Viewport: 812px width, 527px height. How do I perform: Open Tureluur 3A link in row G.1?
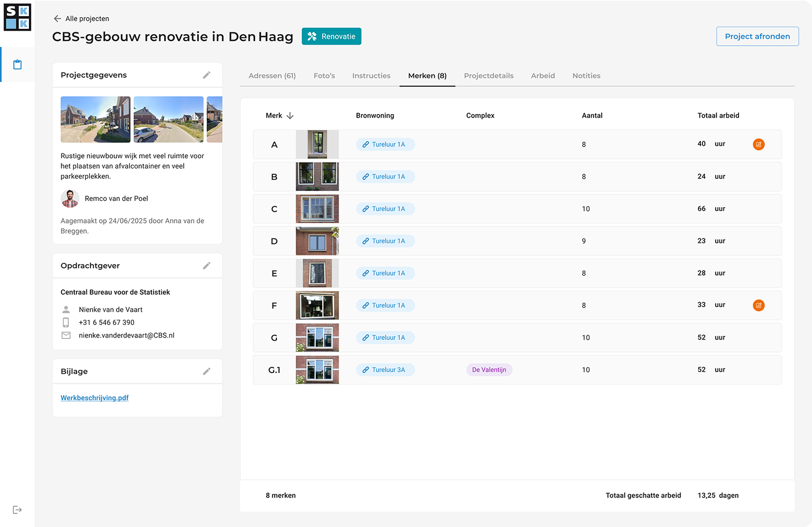pyautogui.click(x=385, y=369)
